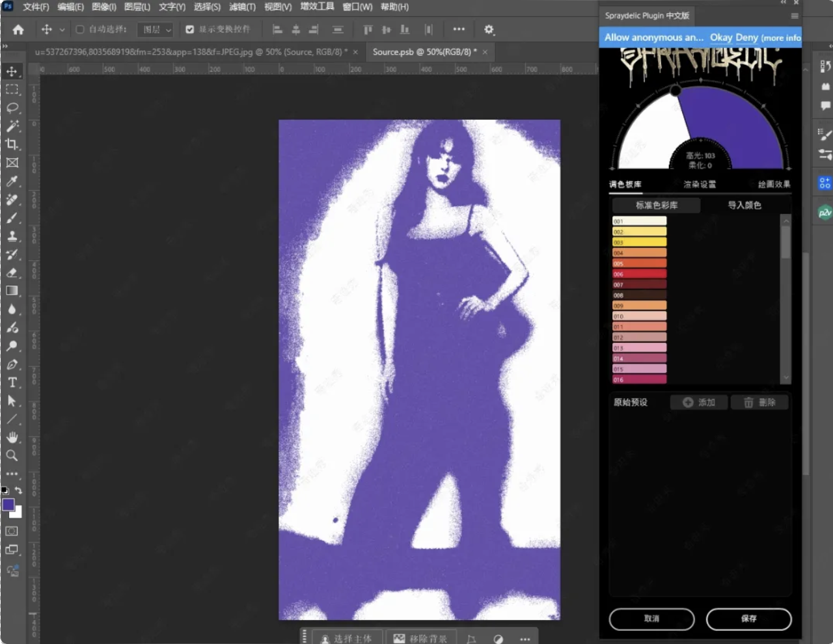Select the Pen tool
Image resolution: width=833 pixels, height=644 pixels.
tap(12, 364)
